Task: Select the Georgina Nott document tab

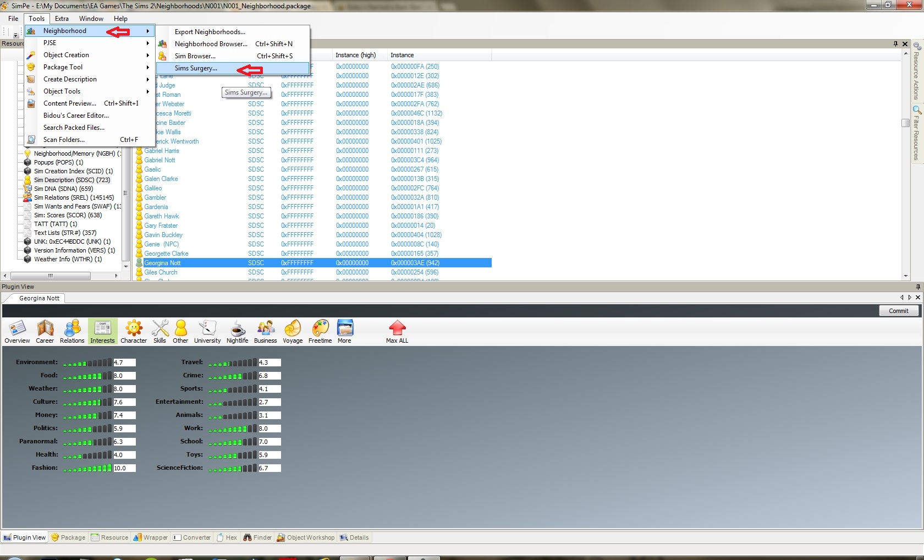Action: point(39,298)
